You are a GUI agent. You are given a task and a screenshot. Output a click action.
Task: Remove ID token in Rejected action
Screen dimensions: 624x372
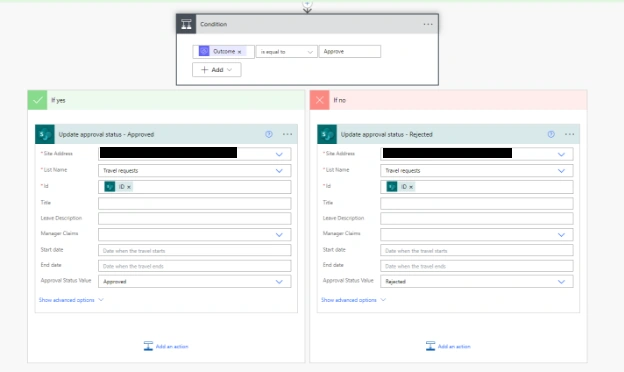pyautogui.click(x=411, y=187)
